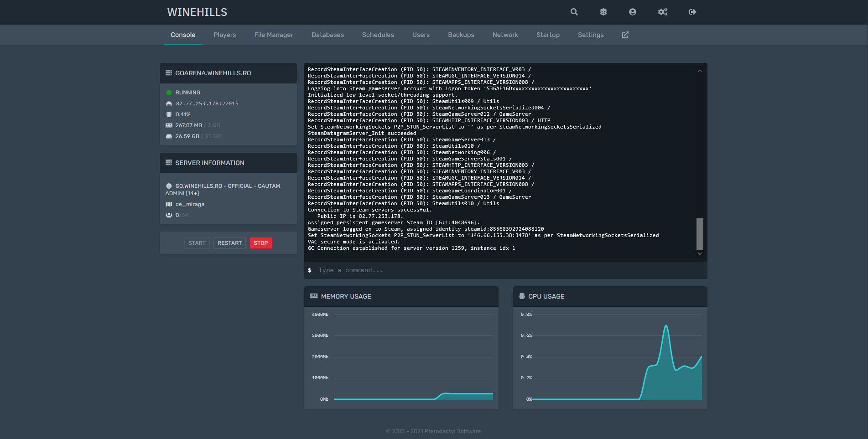Open admin settings gears icon
The image size is (868, 439).
coord(662,12)
